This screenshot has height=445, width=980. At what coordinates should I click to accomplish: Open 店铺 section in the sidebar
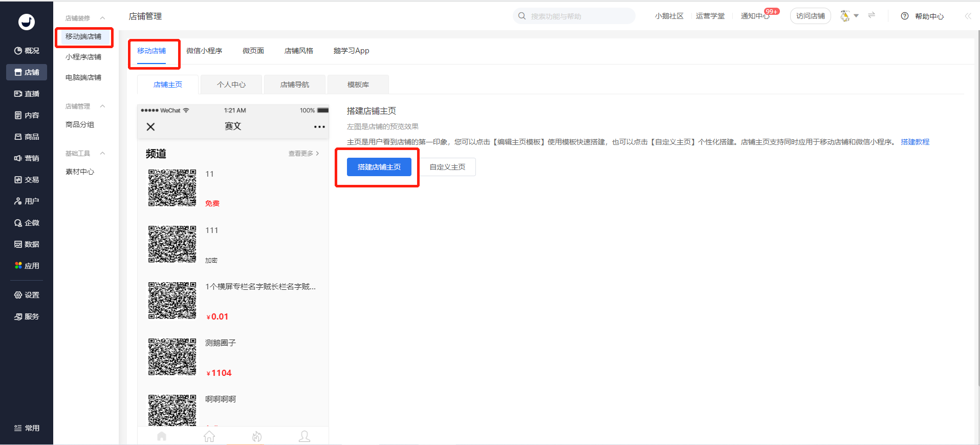point(27,72)
